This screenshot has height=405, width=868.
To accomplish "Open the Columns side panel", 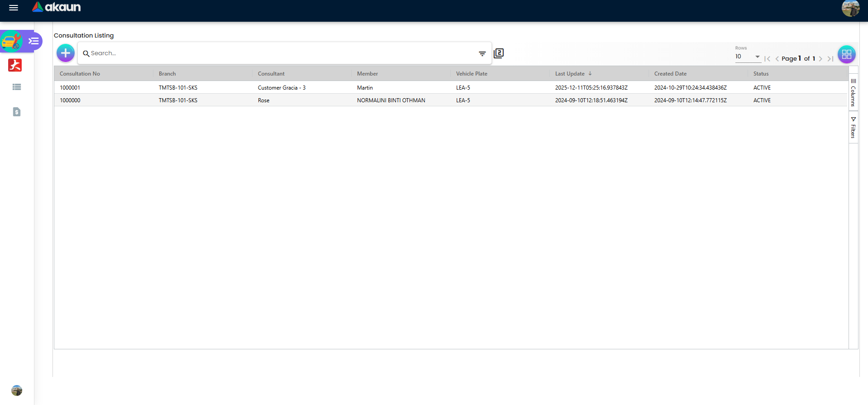I will [853, 93].
